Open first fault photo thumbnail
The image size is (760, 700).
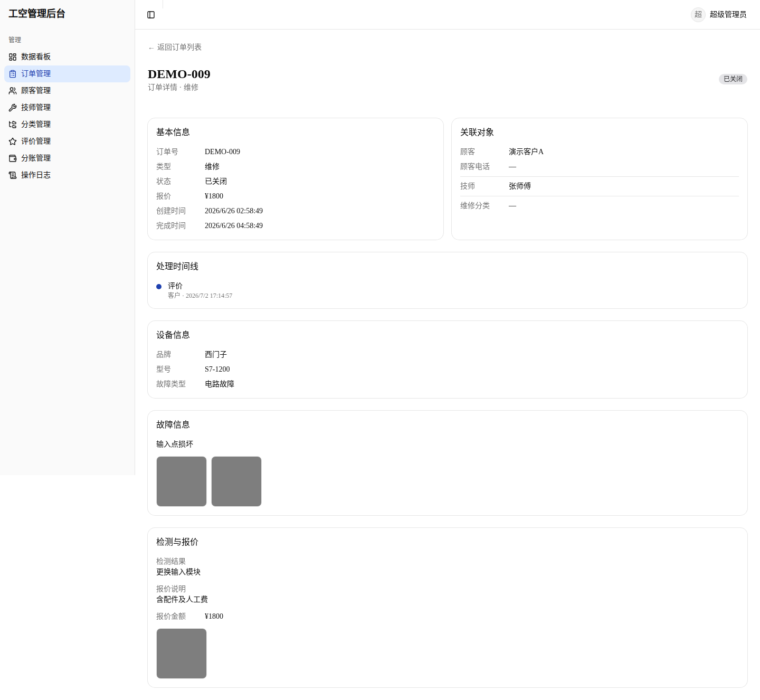[182, 481]
